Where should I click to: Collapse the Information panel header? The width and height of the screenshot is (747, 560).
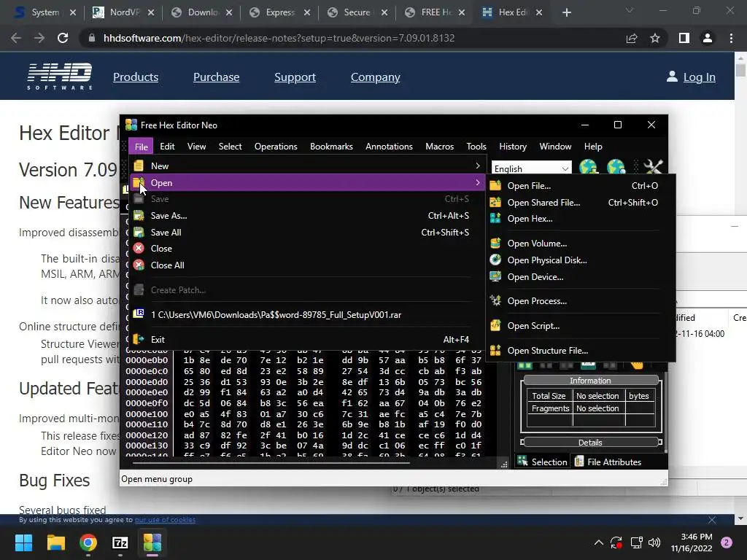coord(590,381)
